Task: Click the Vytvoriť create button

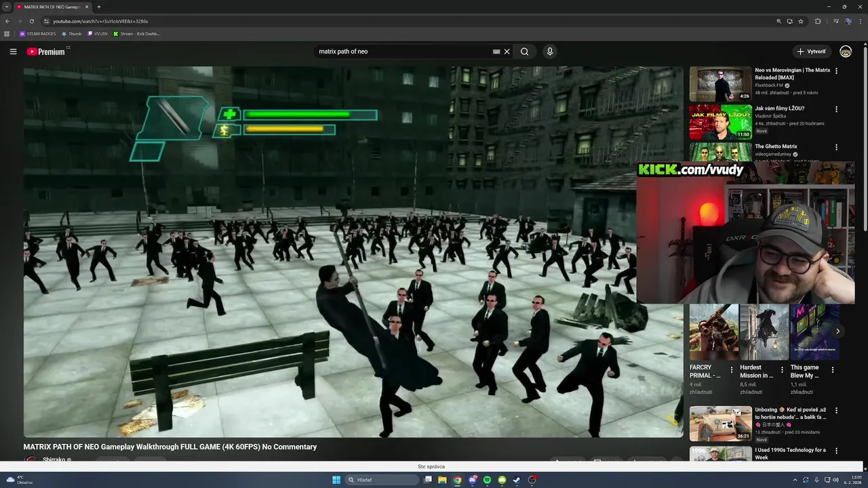Action: (x=812, y=52)
